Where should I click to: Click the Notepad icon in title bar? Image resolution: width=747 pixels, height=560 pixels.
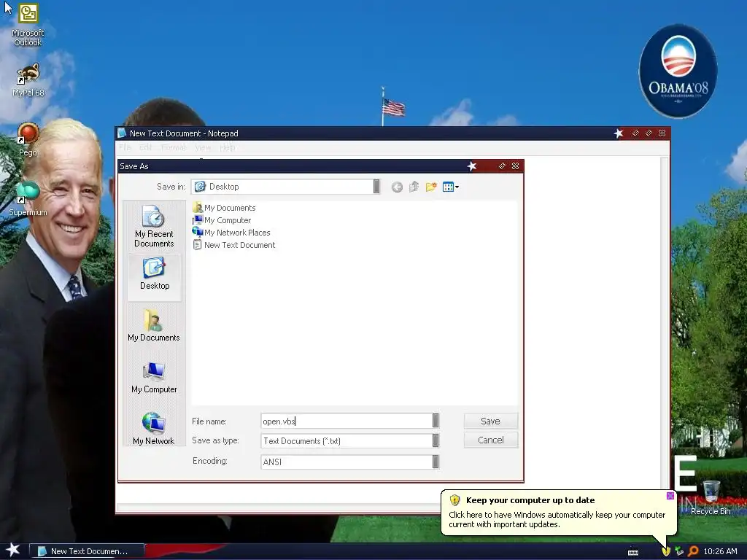122,133
